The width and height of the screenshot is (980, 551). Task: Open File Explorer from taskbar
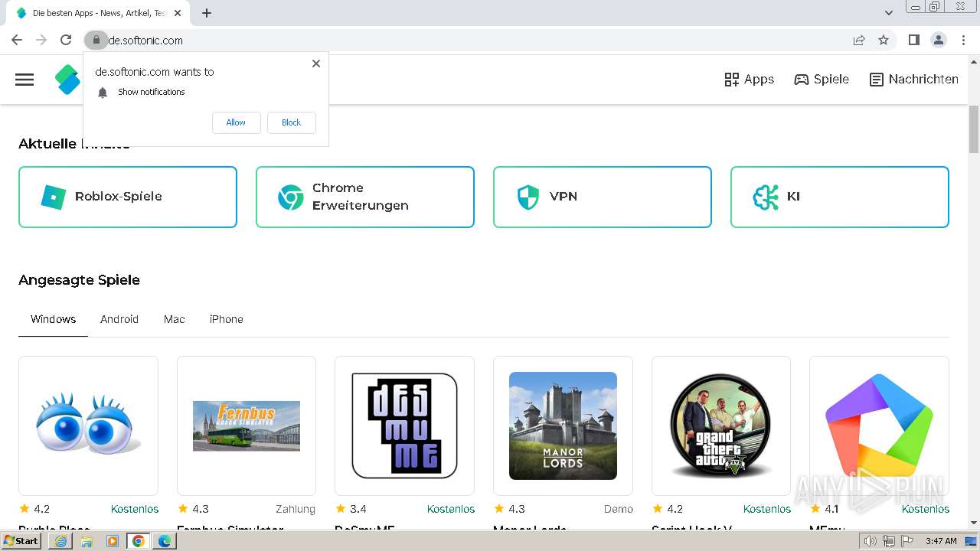[87, 541]
